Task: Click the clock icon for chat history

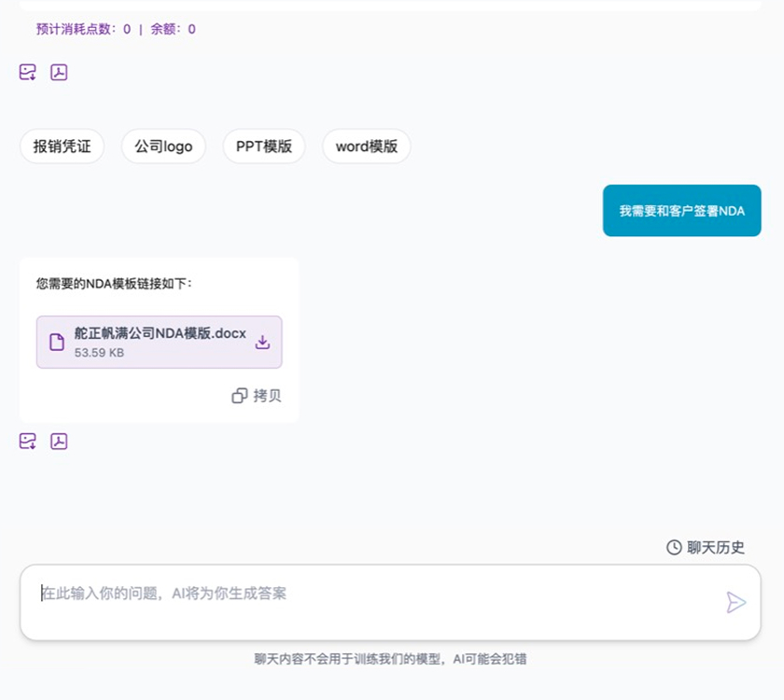Action: [x=674, y=548]
